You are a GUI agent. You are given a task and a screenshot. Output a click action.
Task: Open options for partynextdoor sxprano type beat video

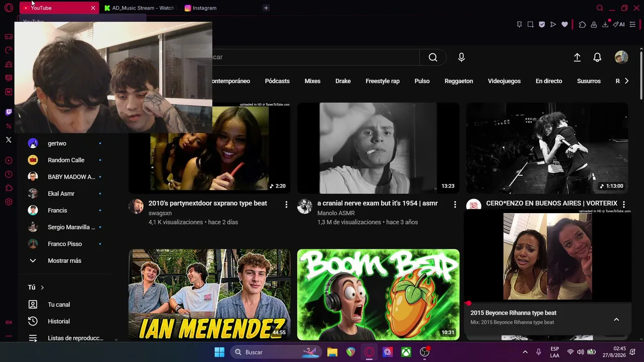tap(286, 204)
